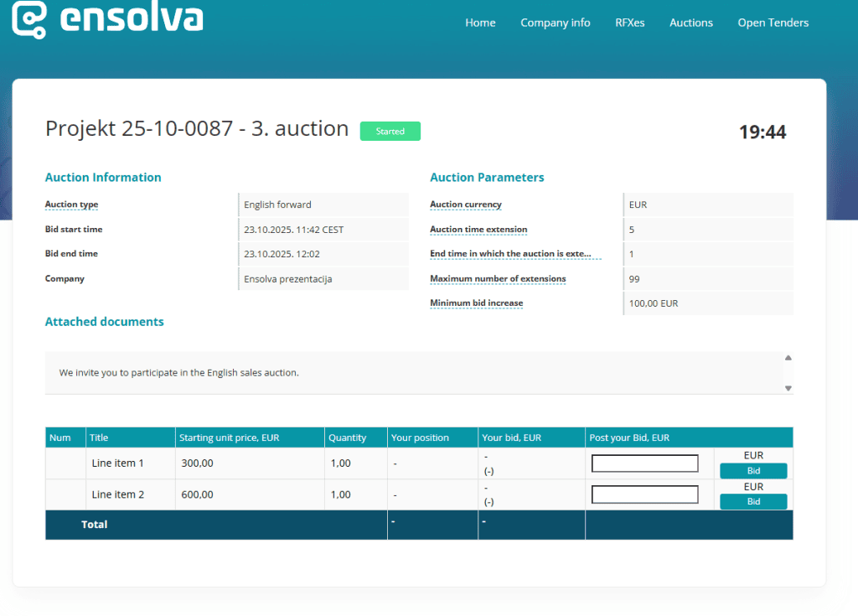Open the RFXes menu
Screen dimensions: 858x616
click(629, 23)
